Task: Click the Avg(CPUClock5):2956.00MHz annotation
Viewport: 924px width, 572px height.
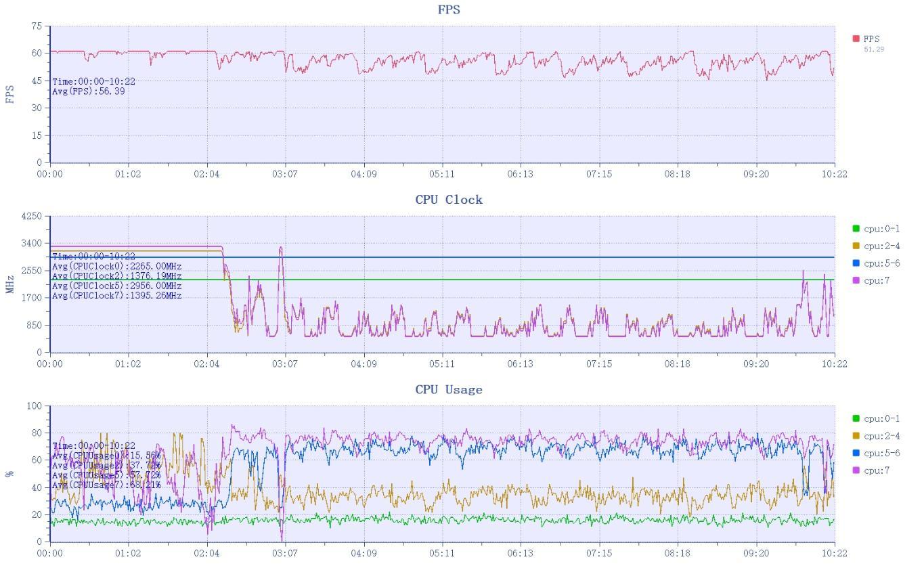Action: [117, 286]
